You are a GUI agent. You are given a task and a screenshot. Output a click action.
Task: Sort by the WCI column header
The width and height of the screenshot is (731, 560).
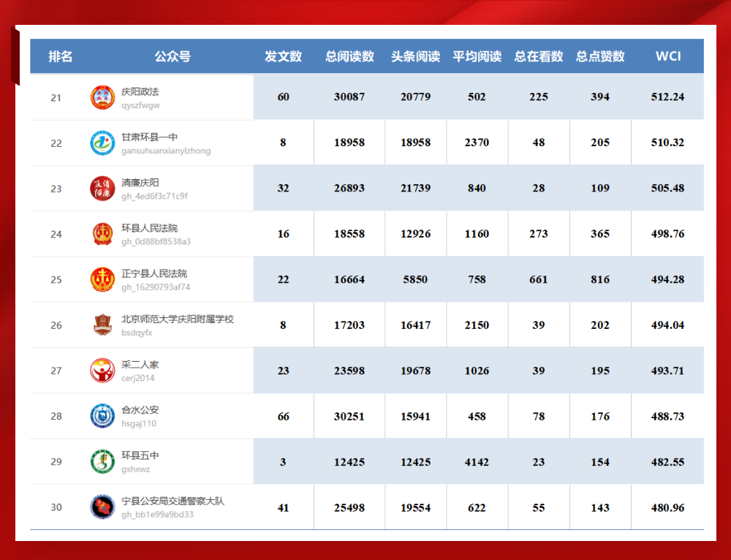667,56
